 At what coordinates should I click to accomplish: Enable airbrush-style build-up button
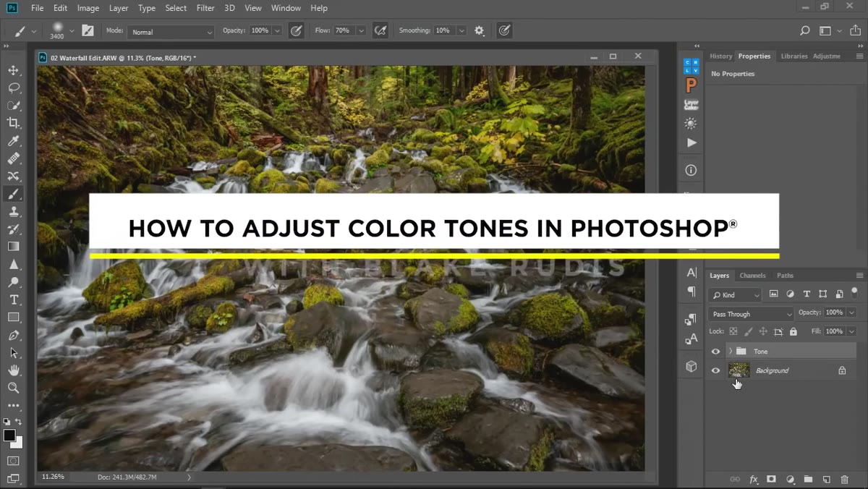pos(381,30)
